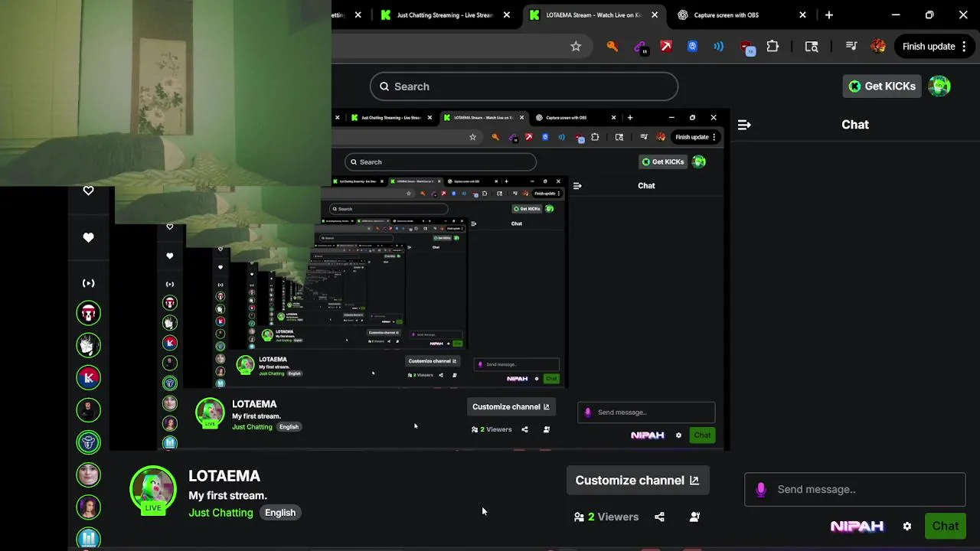Screen dimensions: 980x551
Task: Open the K logo blue-red channel
Action: [x=88, y=377]
